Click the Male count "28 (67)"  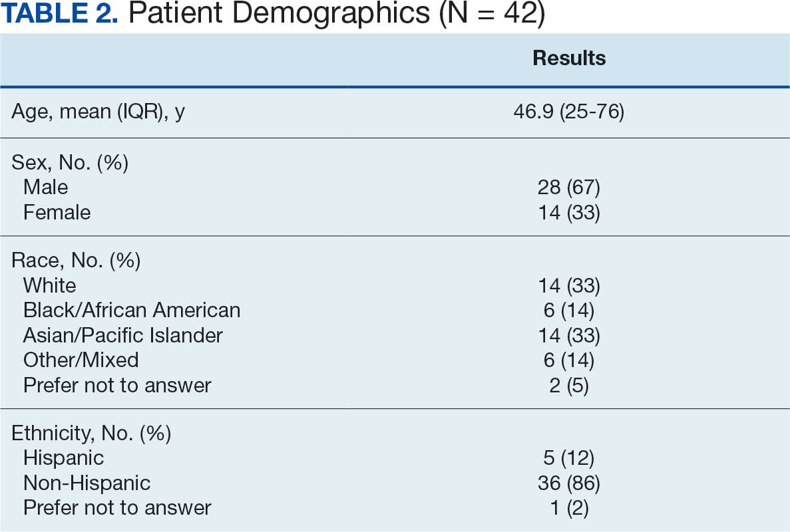tap(569, 187)
